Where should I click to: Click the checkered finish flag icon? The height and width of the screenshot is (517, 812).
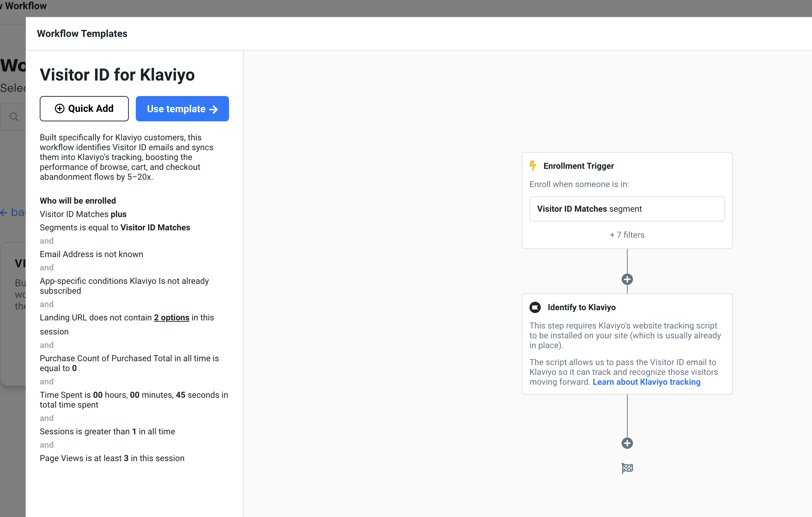coord(627,468)
